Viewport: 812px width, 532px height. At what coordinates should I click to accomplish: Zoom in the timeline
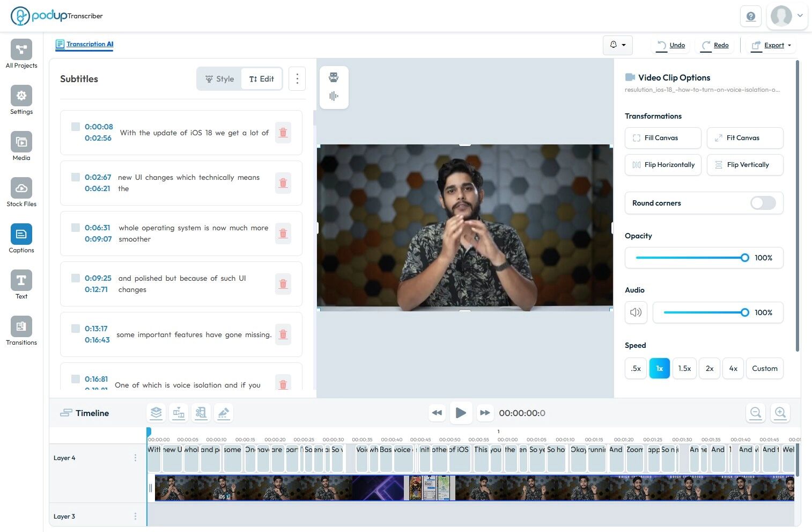[780, 413]
